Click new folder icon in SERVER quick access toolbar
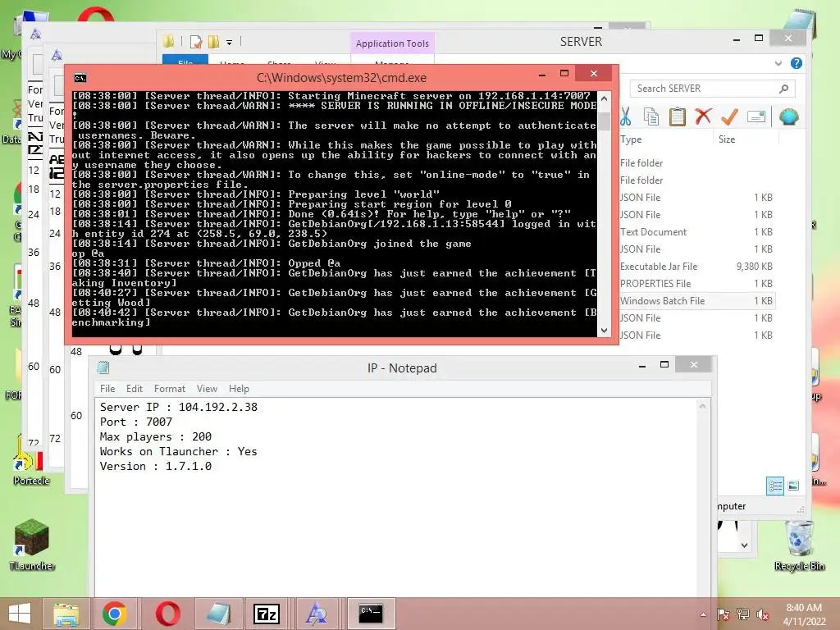840x630 pixels. 214,42
